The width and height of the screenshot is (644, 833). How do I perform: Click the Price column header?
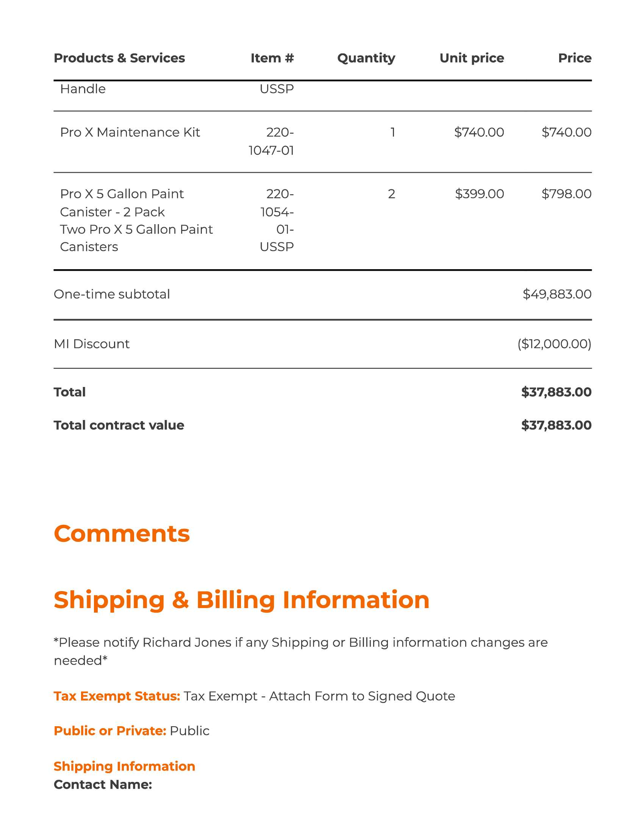pos(575,58)
